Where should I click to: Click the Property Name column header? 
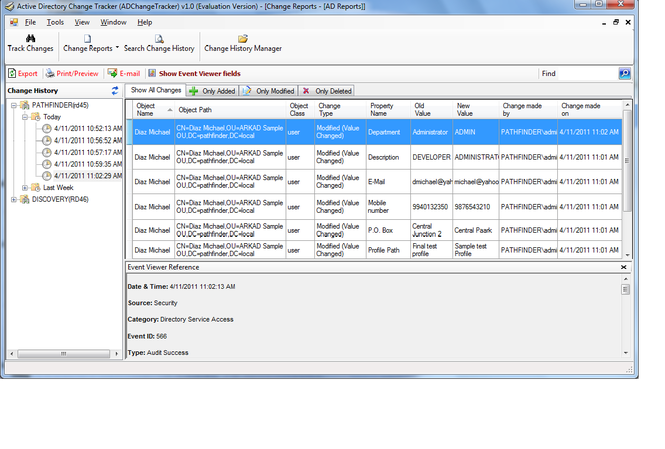pos(388,109)
